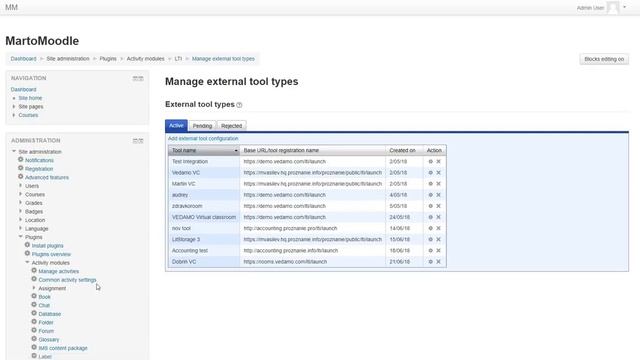
Task: Open settings gear for Dobrin VC
Action: click(430, 262)
